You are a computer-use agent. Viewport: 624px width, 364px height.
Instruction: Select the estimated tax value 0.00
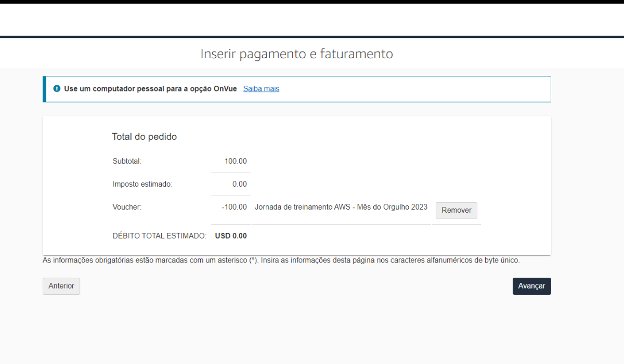[239, 184]
